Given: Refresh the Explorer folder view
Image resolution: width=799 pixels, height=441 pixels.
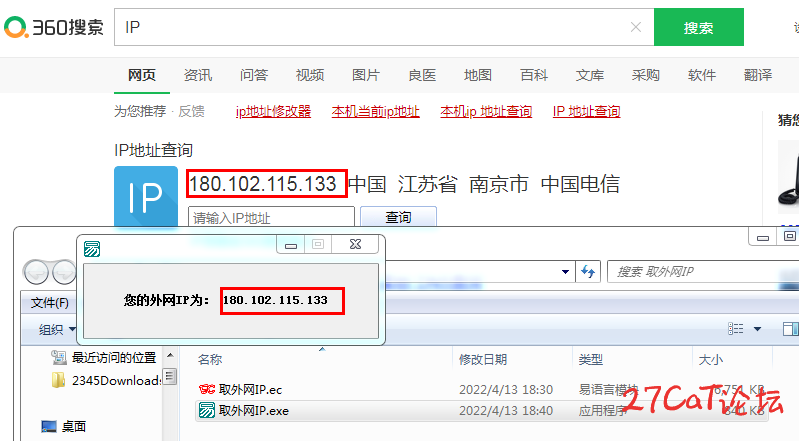Looking at the screenshot, I should (588, 272).
